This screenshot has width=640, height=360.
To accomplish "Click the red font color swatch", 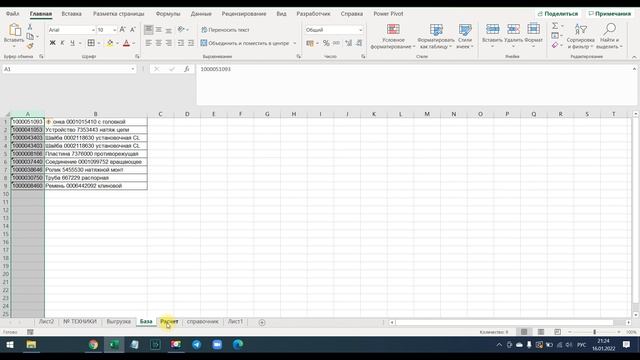I will point(127,43).
